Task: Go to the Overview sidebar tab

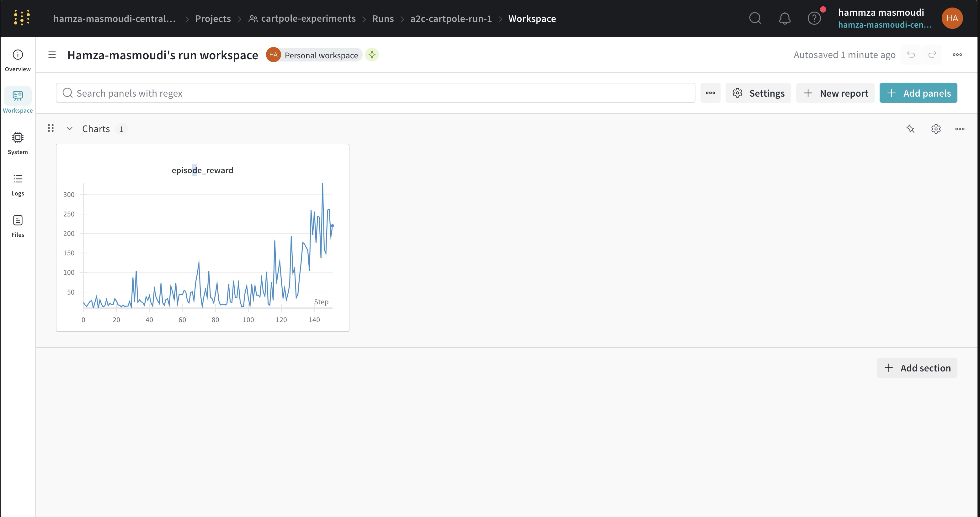Action: (x=18, y=61)
